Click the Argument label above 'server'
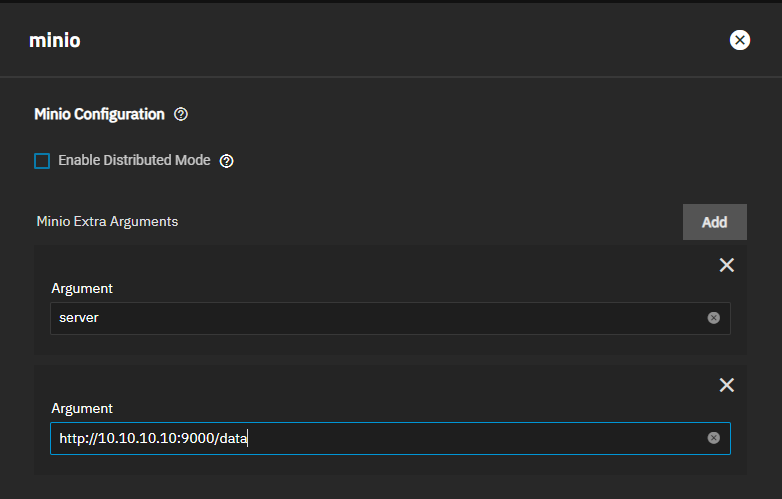 82,289
